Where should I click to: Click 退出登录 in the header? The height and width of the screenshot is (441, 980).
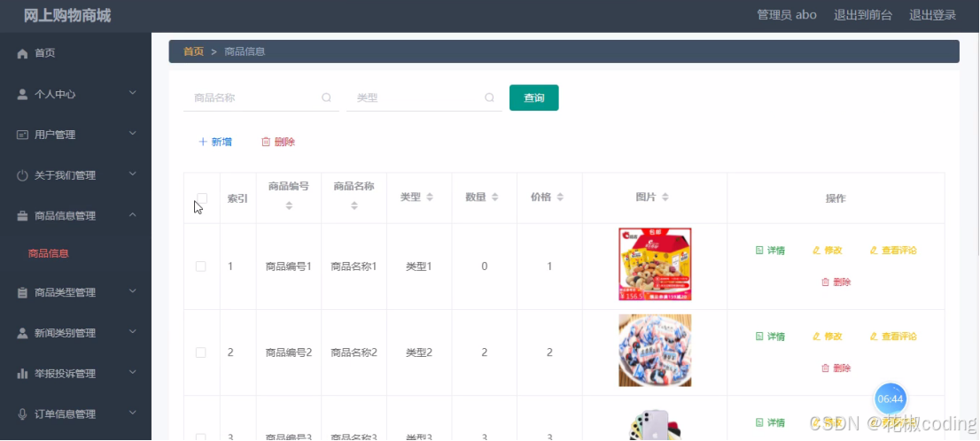coord(932,15)
